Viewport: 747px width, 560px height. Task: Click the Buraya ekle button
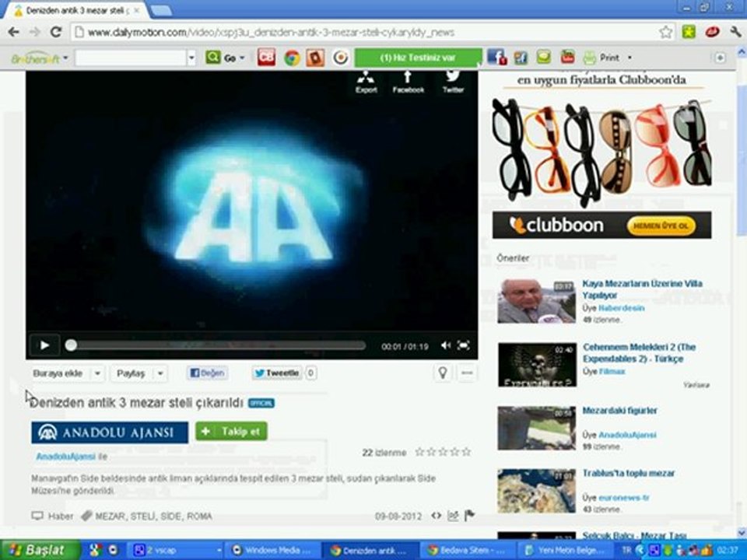point(58,373)
